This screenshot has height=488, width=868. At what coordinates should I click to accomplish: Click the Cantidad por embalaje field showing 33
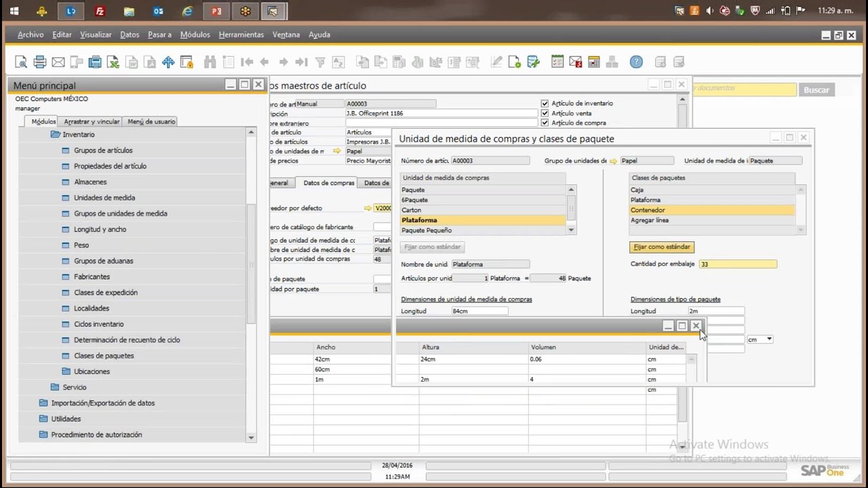point(738,264)
